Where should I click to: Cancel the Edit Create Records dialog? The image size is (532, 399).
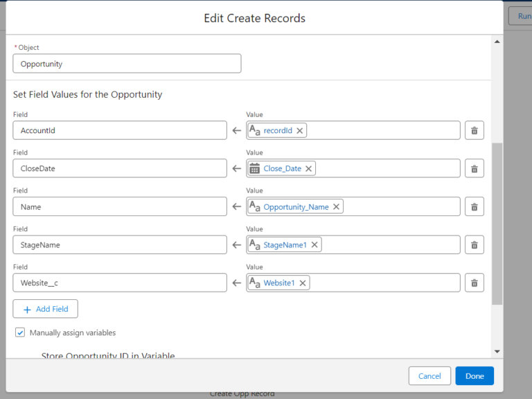(x=429, y=375)
